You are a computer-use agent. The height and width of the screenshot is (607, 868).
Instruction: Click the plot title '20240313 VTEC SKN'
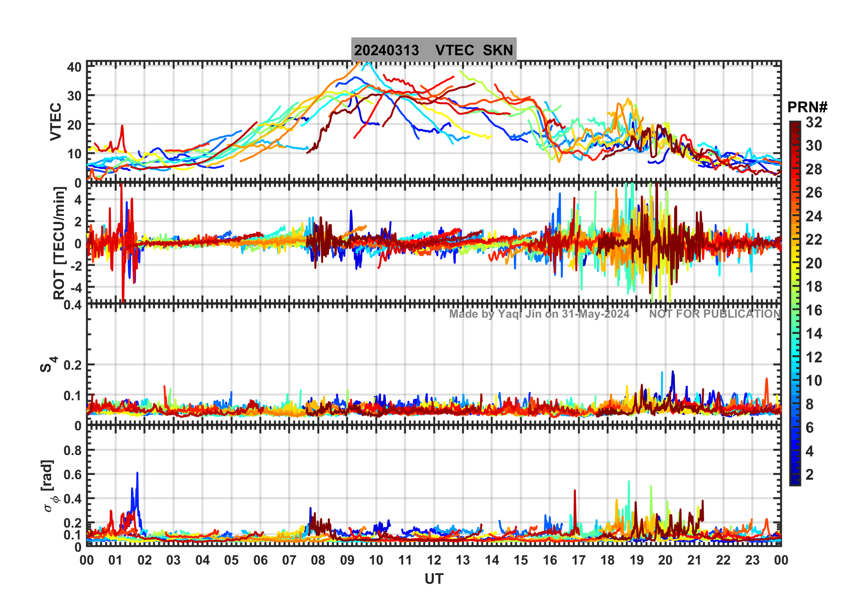pyautogui.click(x=434, y=50)
